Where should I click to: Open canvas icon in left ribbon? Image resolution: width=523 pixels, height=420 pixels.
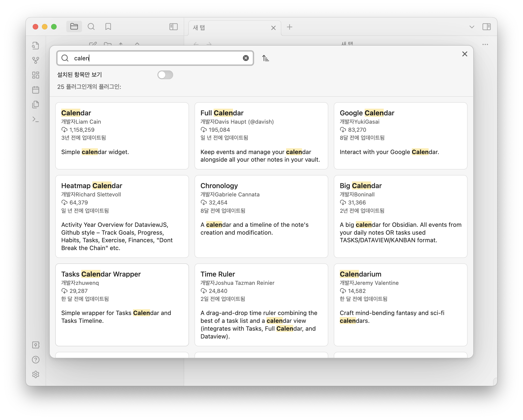[x=36, y=75]
